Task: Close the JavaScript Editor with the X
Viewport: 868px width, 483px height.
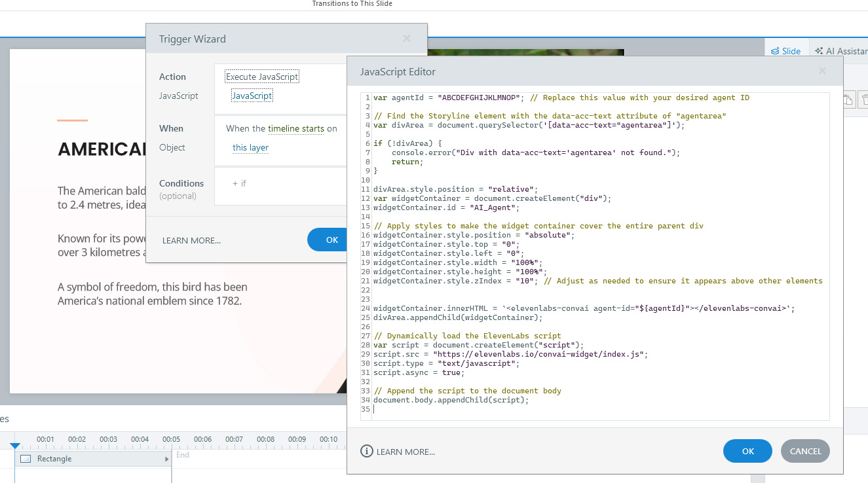Action: tap(822, 71)
